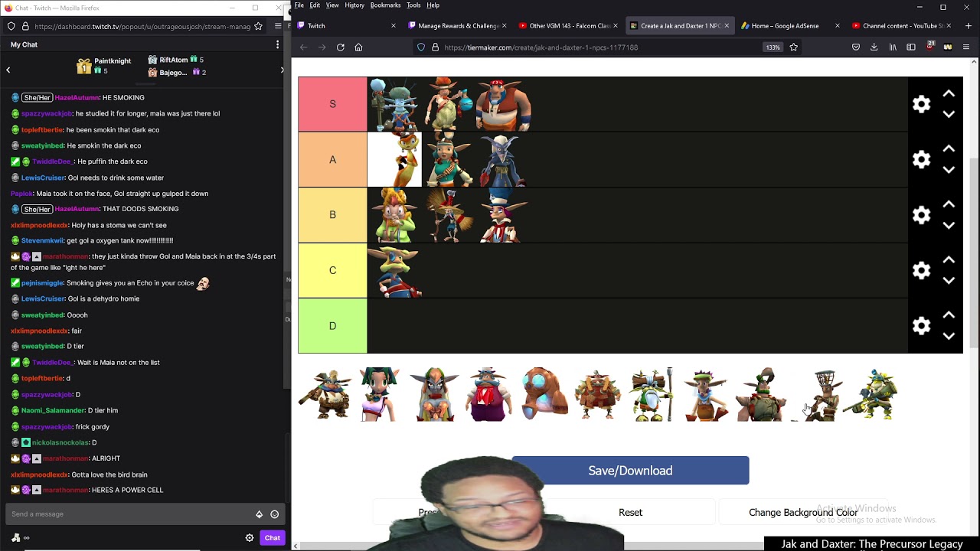The image size is (980, 551).
Task: Select the orange A tier label
Action: pos(332,159)
